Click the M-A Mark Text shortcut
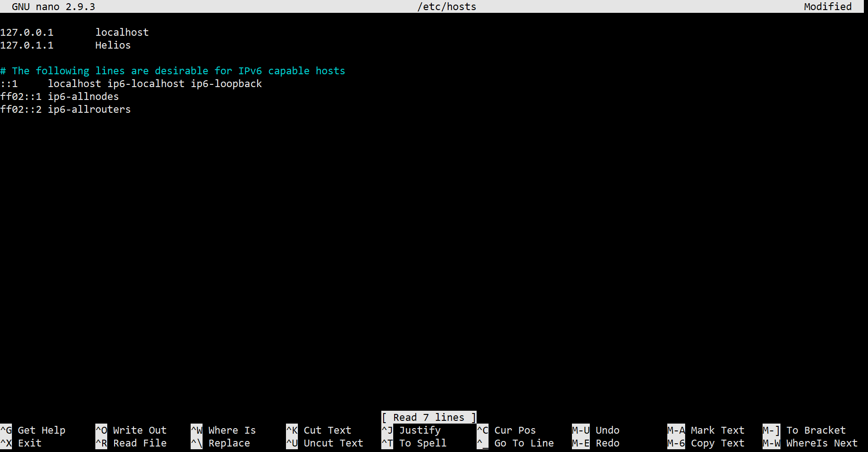The width and height of the screenshot is (868, 452). [706, 430]
